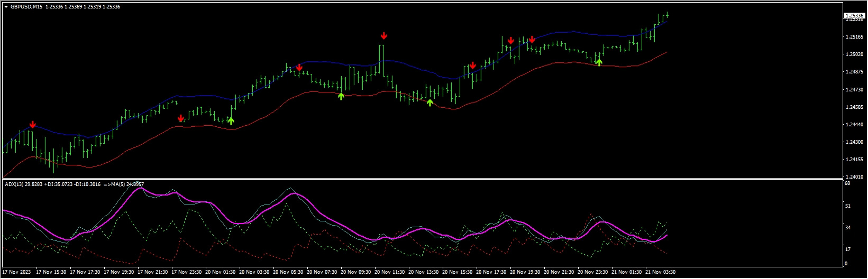Viewport: 868px width, 279px height.
Task: Click the 17 Nov 15:30 time label
Action: (51, 272)
